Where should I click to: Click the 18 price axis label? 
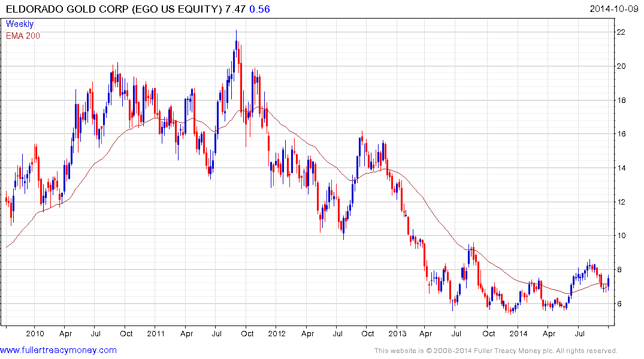click(x=621, y=100)
